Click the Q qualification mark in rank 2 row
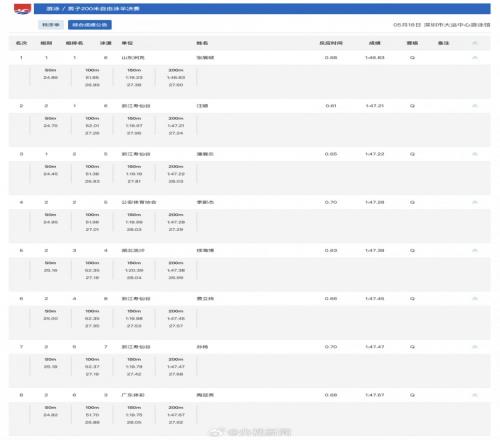 tap(412, 106)
